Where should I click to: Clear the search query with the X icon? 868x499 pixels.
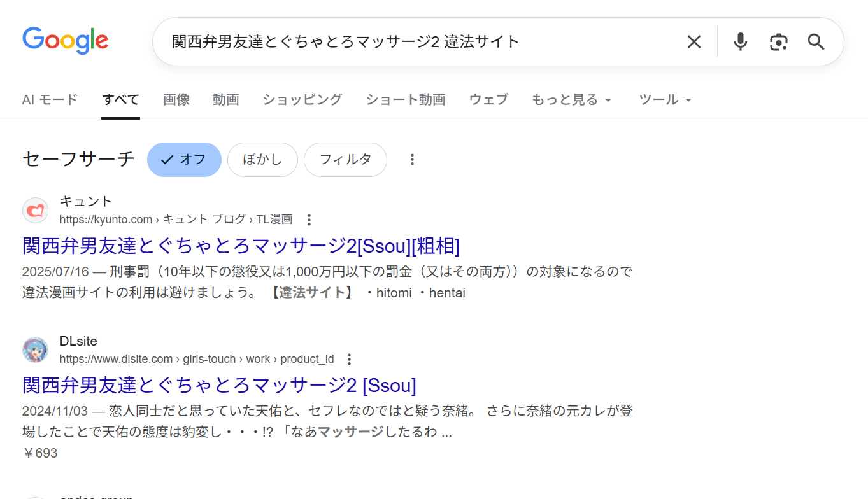[x=694, y=41]
